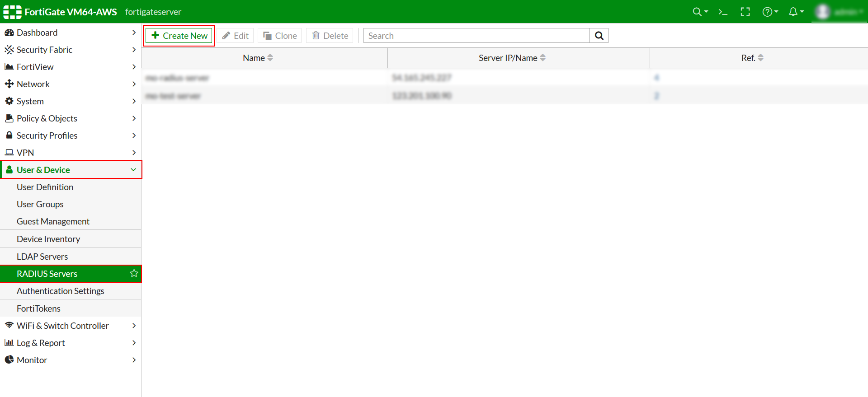Expand the WiFi & Switch Controller chevron
868x397 pixels.
coord(134,325)
